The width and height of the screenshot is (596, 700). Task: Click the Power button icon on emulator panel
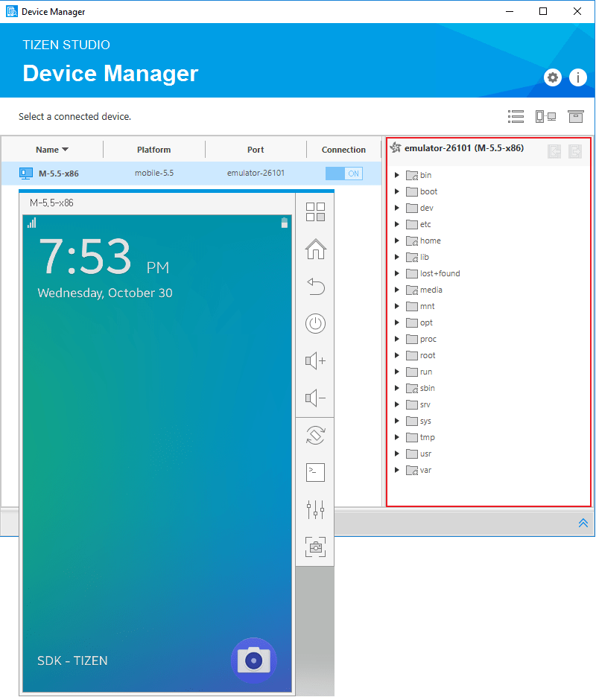point(315,324)
